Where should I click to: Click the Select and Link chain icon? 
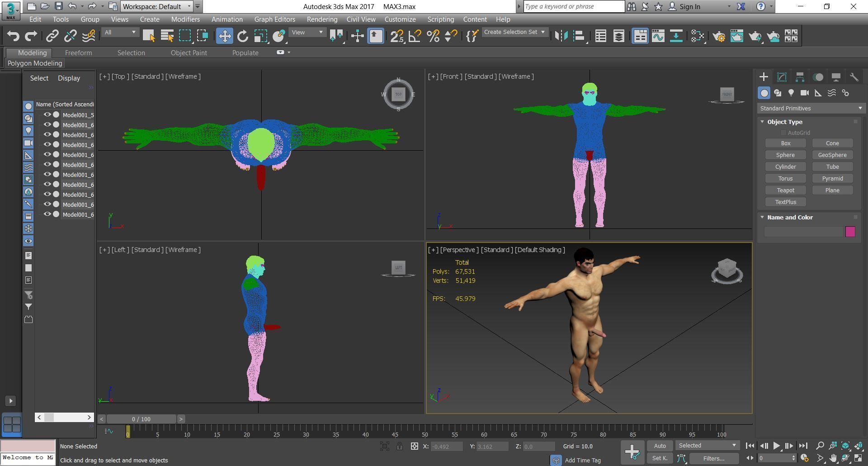[52, 36]
